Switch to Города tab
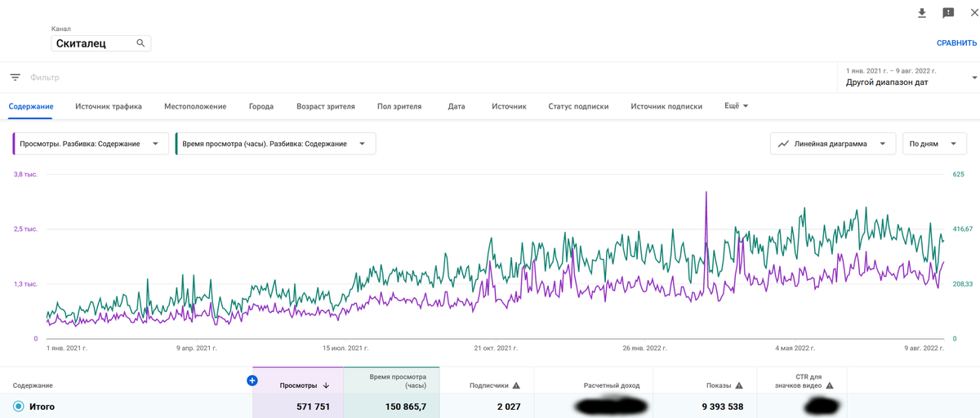The width and height of the screenshot is (980, 418). [261, 106]
